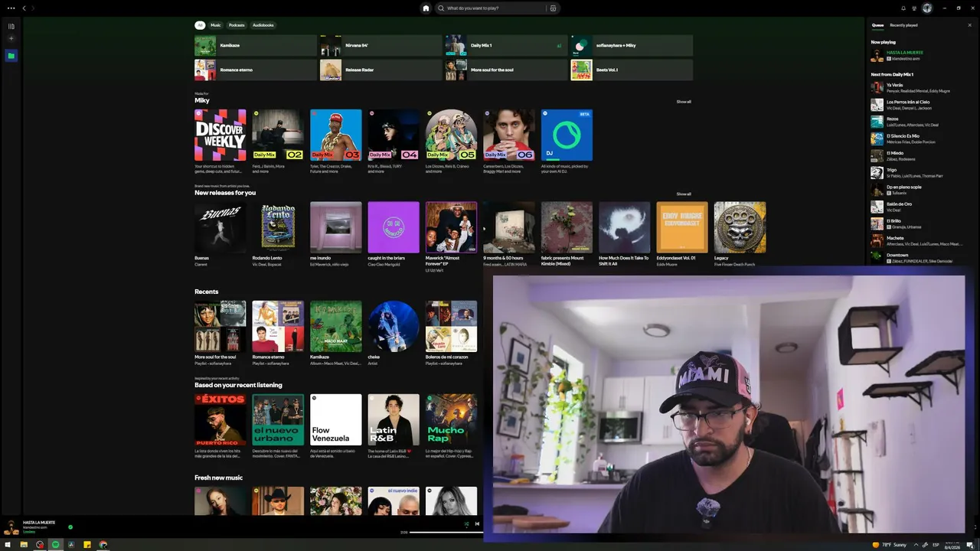Open the three-dot app menu

pyautogui.click(x=11, y=8)
